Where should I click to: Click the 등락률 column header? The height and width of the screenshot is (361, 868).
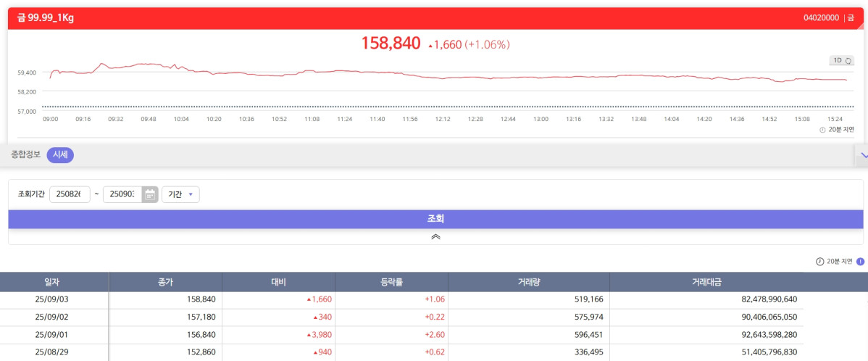point(391,282)
